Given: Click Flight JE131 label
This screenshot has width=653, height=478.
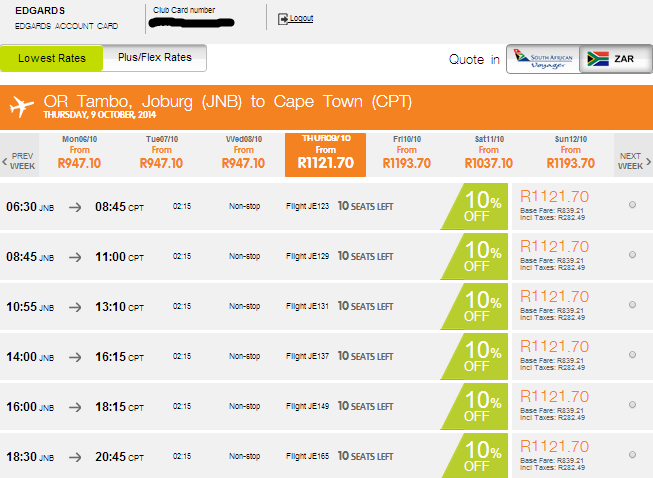Looking at the screenshot, I should coord(307,306).
